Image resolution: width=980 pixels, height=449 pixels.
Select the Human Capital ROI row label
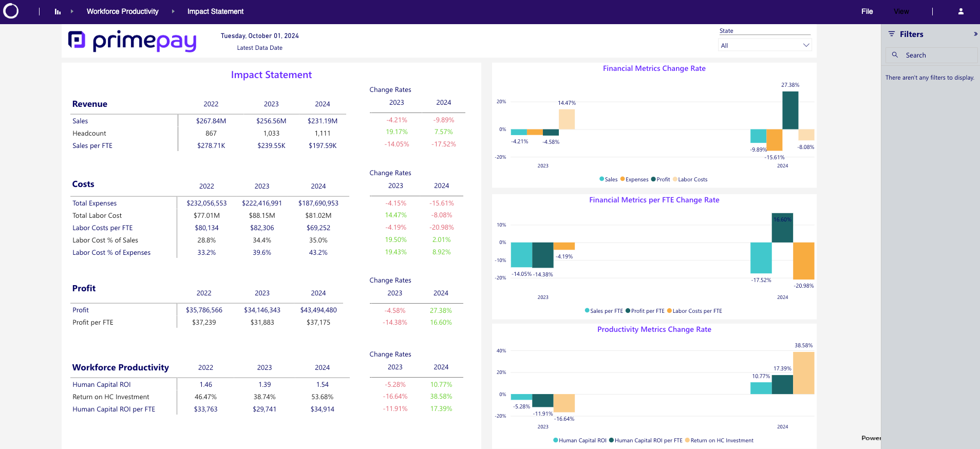point(102,384)
